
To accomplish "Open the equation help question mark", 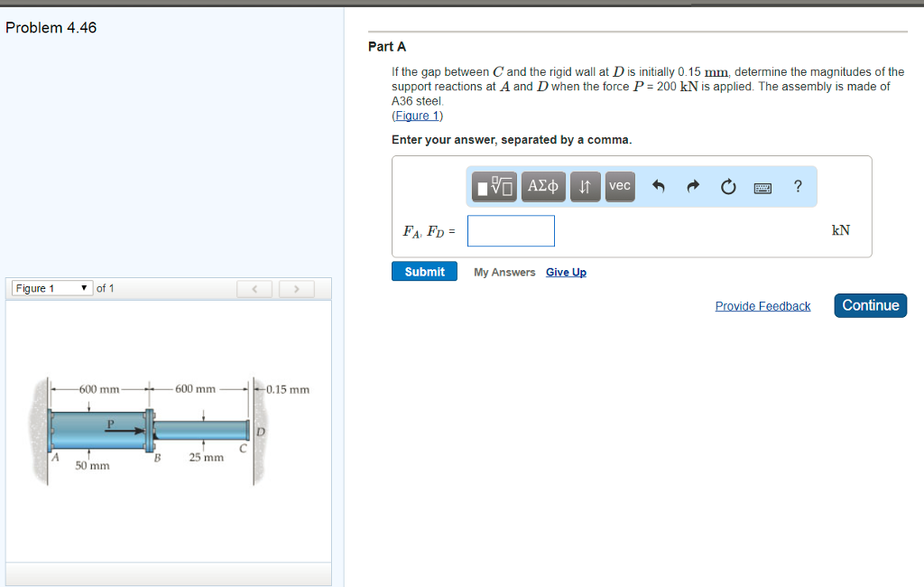I will coord(798,186).
